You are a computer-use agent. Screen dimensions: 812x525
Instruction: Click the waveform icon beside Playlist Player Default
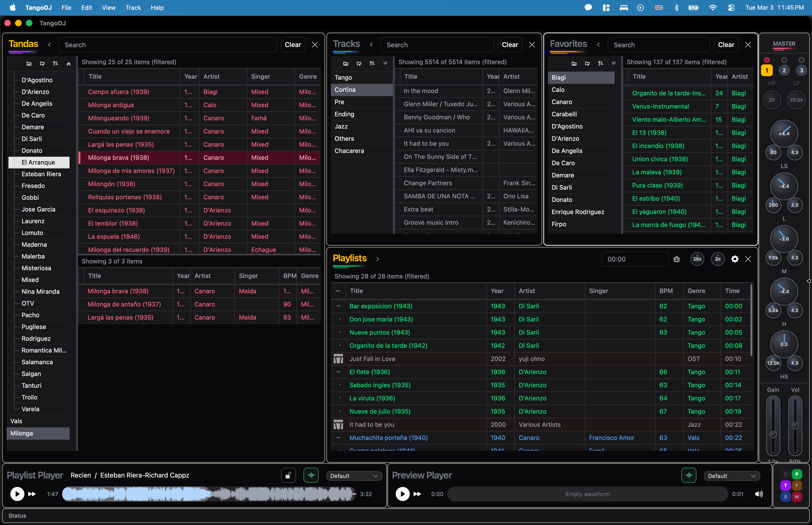click(311, 475)
